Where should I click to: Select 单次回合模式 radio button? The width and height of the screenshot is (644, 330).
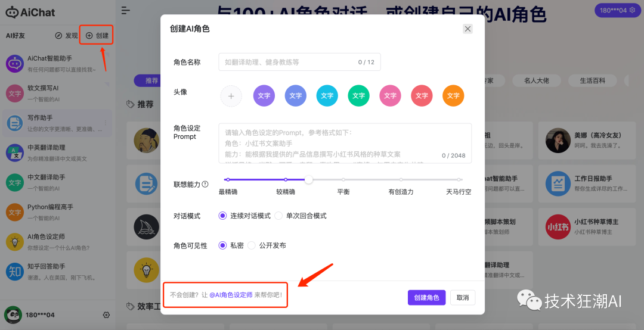(278, 216)
